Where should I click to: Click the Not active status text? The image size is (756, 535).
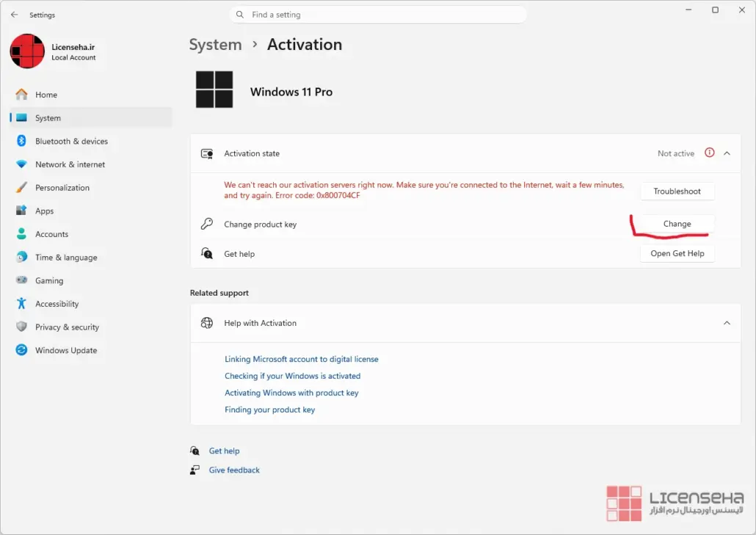pyautogui.click(x=675, y=153)
